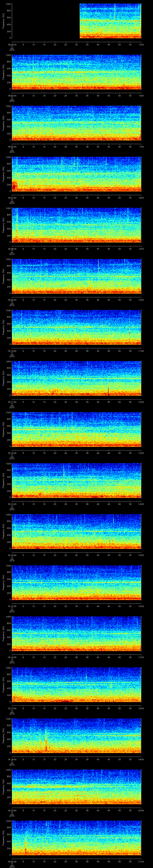Image resolution: width=153 pixels, height=868 pixels.
Task: Click the spectrogram panel starting at 18:19:00
Action: coord(77,787)
